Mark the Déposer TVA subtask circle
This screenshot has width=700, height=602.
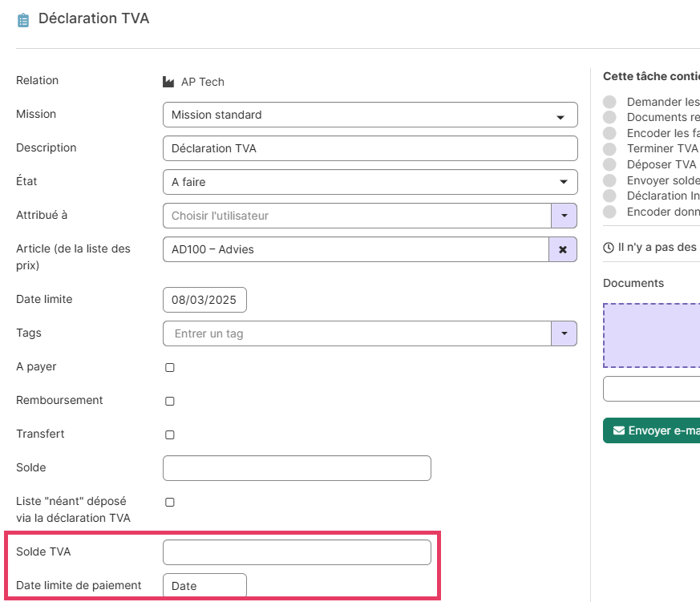pos(610,164)
